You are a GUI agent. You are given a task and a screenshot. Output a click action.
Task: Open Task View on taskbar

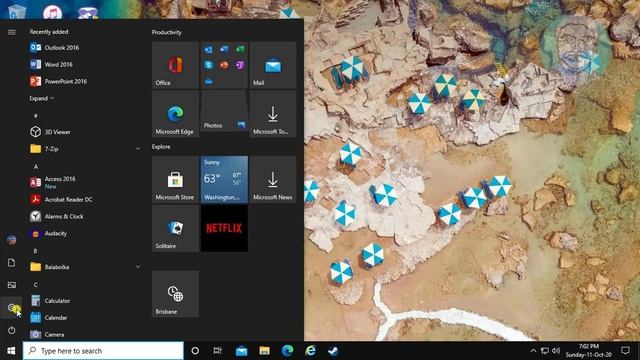pos(218,351)
